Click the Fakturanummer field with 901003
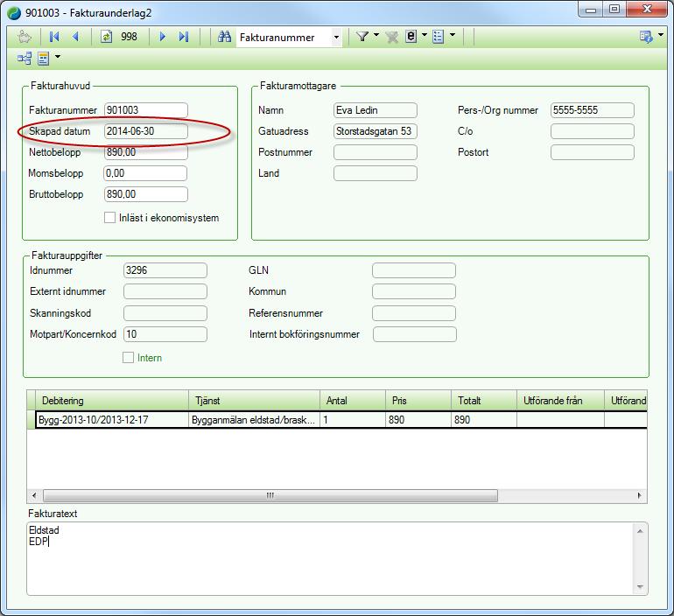674x616 pixels. [146, 110]
